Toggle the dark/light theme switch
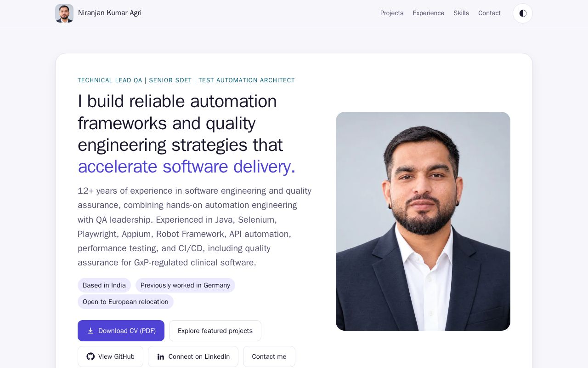This screenshot has height=368, width=588. click(x=523, y=13)
